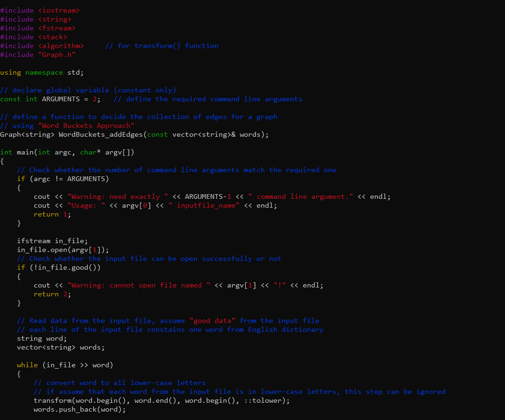505x420 pixels.
Task: Click the return 2 statement
Action: pos(51,294)
